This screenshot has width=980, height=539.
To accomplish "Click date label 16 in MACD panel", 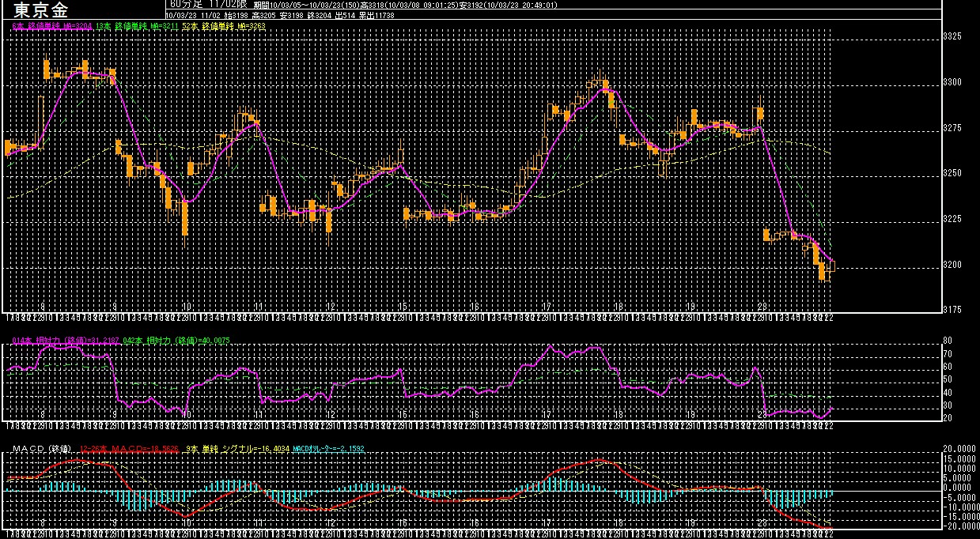I will (475, 522).
